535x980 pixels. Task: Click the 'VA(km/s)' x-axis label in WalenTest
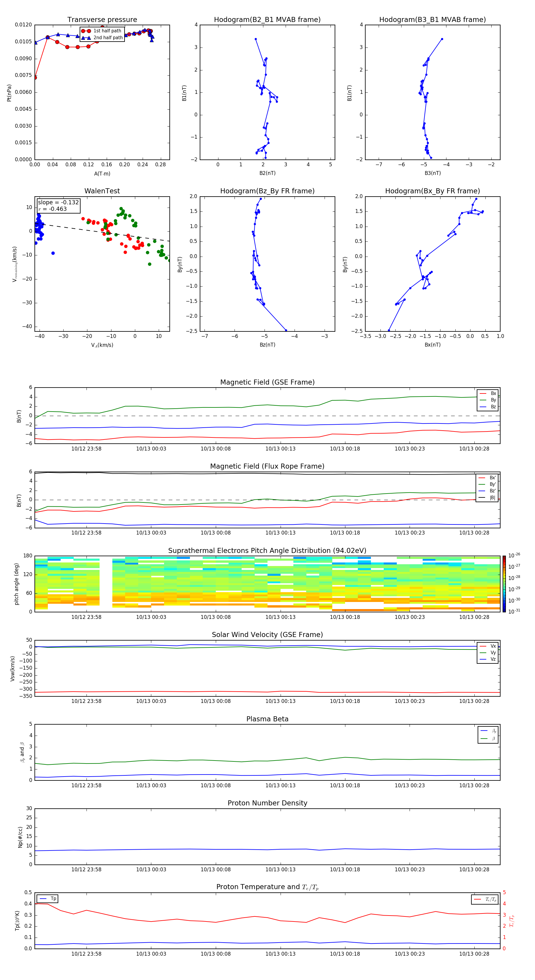[102, 345]
